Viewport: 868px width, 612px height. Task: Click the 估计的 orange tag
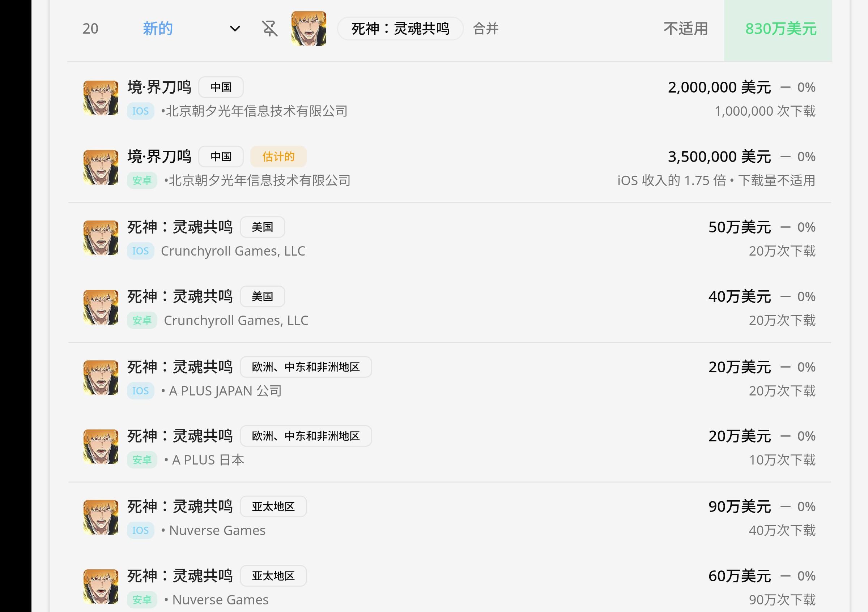point(278,157)
